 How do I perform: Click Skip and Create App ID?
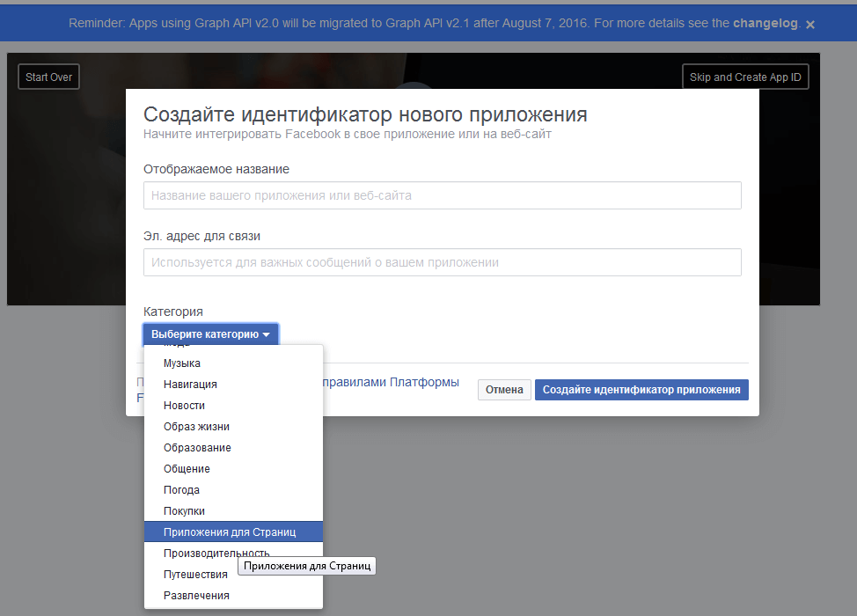[x=745, y=77]
